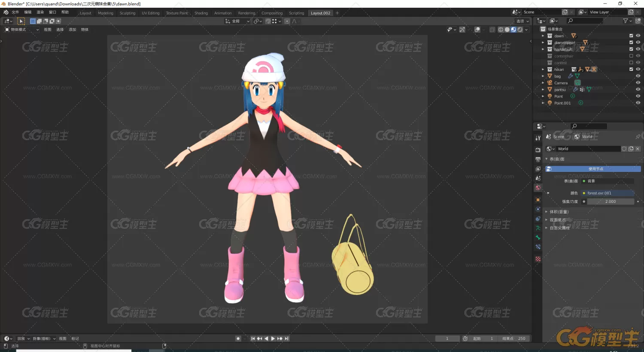Open the Bone properties tab icon
This screenshot has width=644, height=352.
[538, 238]
